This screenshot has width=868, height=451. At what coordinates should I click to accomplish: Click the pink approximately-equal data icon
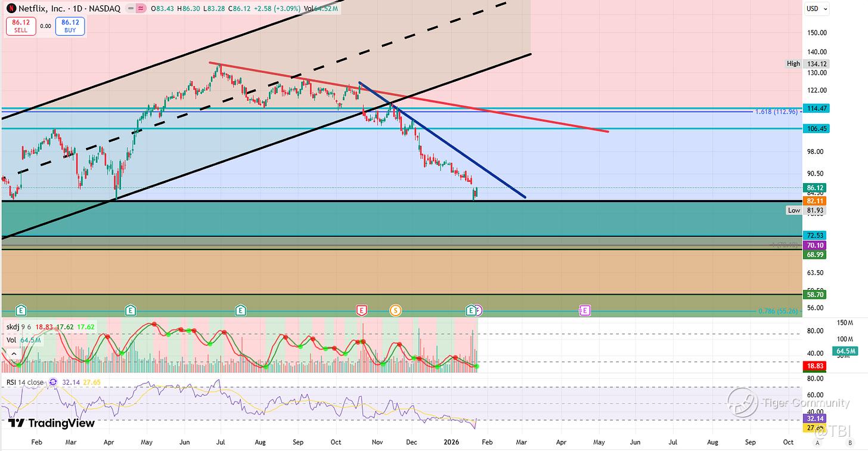141,9
